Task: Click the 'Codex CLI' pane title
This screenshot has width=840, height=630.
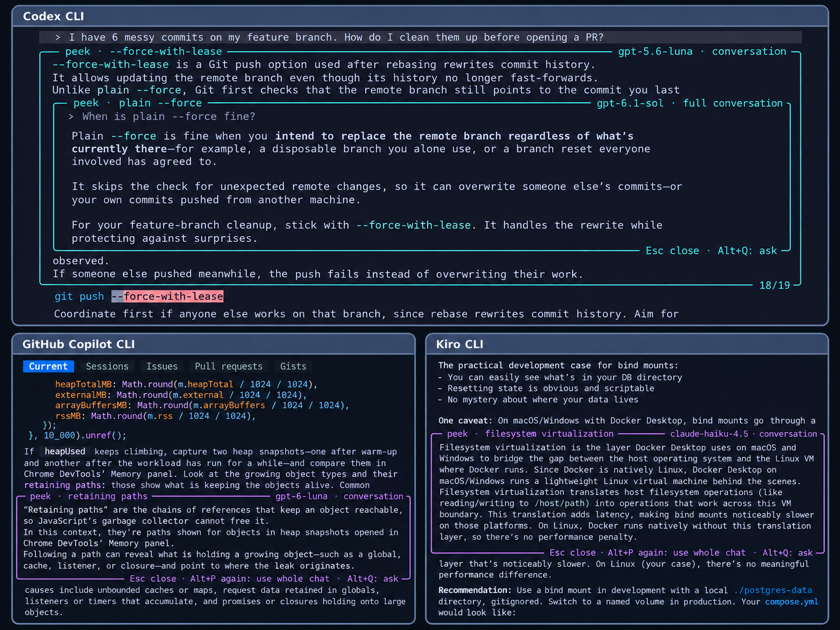Action: pos(53,16)
